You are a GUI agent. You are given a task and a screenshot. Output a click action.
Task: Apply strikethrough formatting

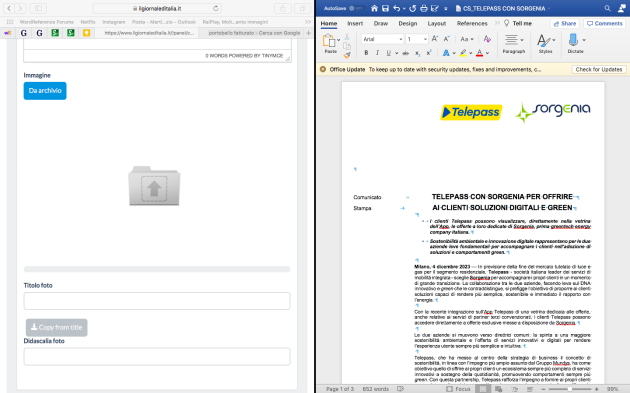tap(406, 53)
